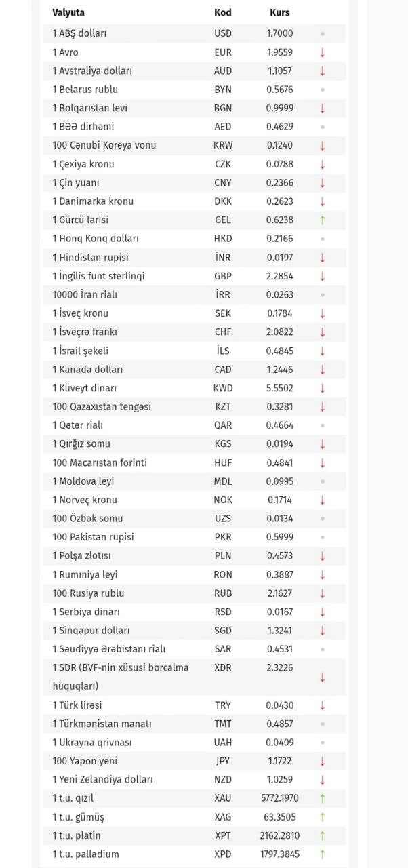Click the red down arrow for TRY
Screen dimensions: 408x868
coord(323,705)
